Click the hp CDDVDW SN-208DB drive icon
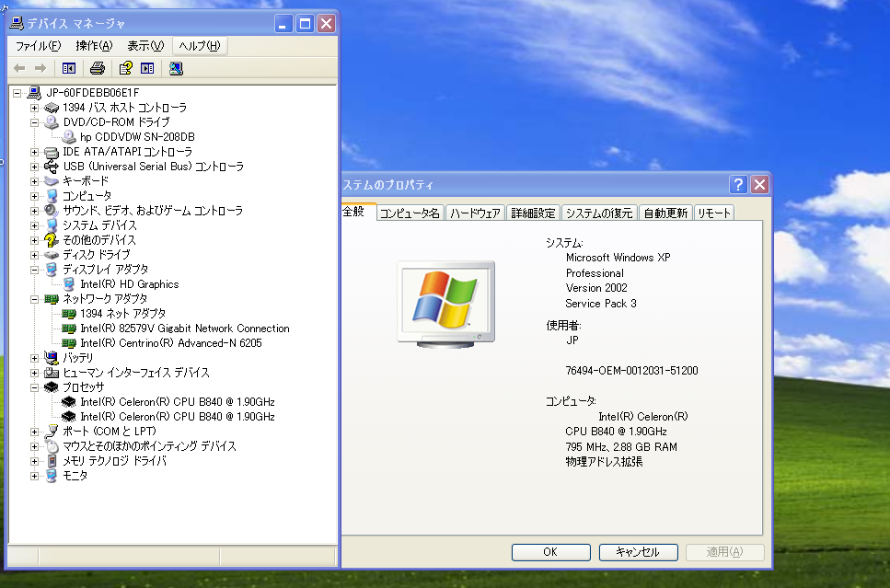The width and height of the screenshot is (890, 588). [69, 137]
